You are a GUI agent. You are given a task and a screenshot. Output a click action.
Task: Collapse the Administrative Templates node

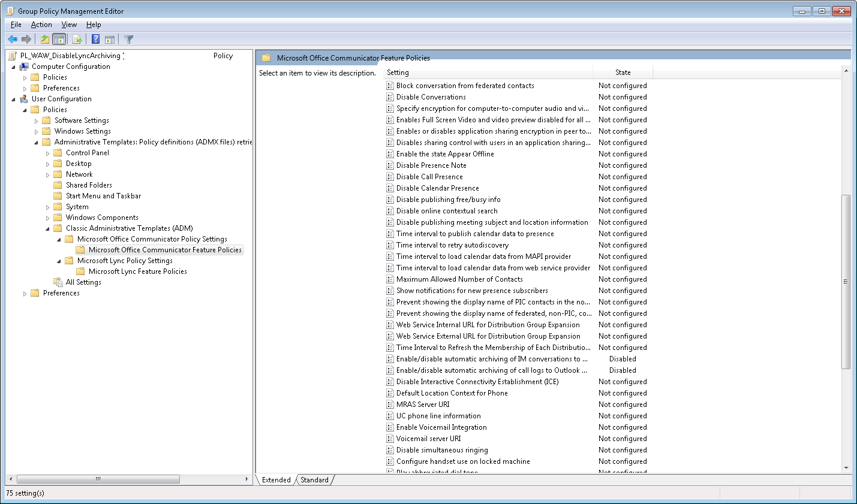coord(36,143)
